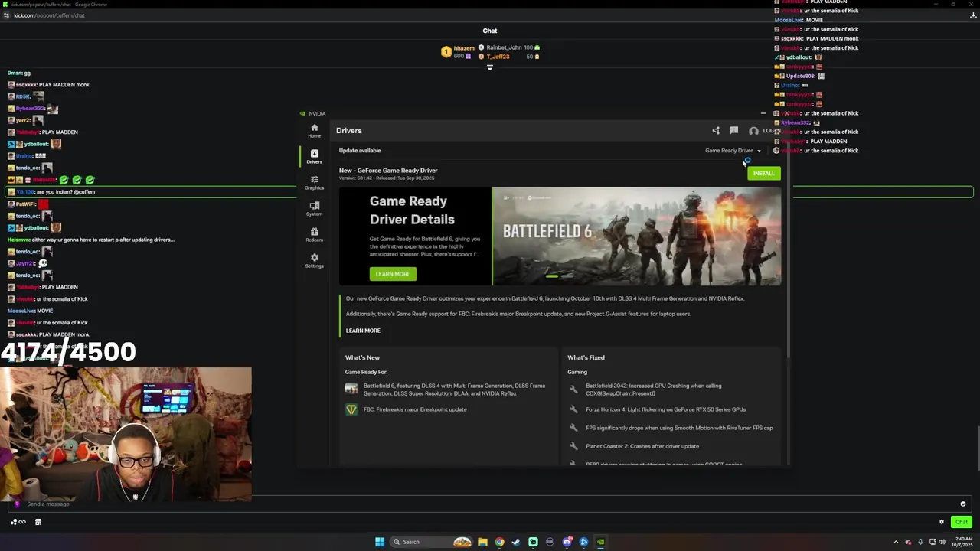Viewport: 980px width, 551px height.
Task: Open the emoji picker in chat input
Action: (963, 504)
